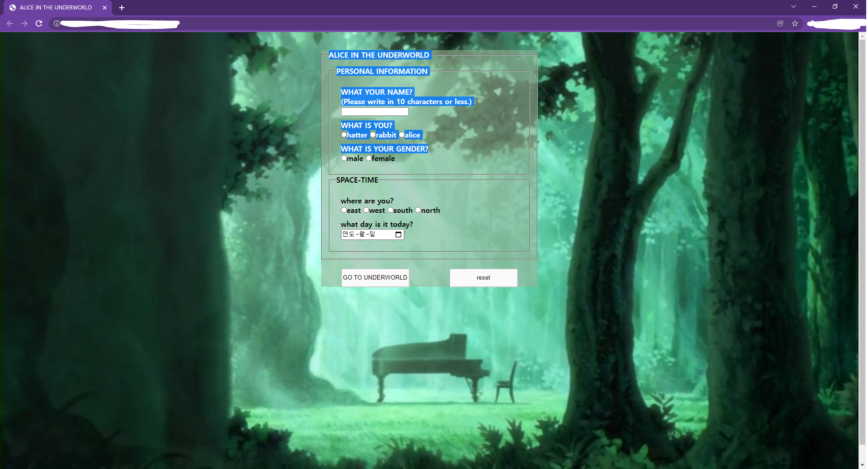Screen dimensions: 868x469
Task: Choose the rabbit radio option
Action: click(373, 134)
